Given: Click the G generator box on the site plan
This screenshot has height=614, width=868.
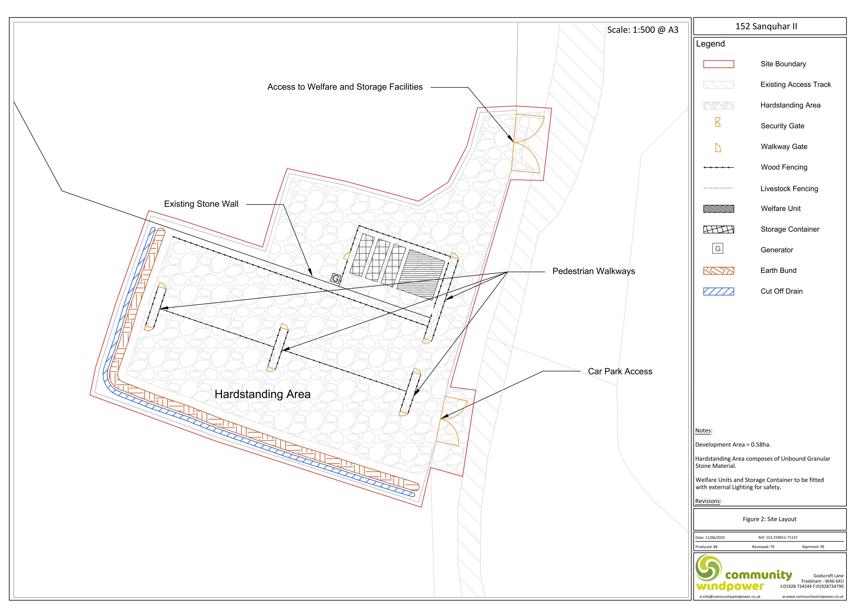Looking at the screenshot, I should 335,279.
